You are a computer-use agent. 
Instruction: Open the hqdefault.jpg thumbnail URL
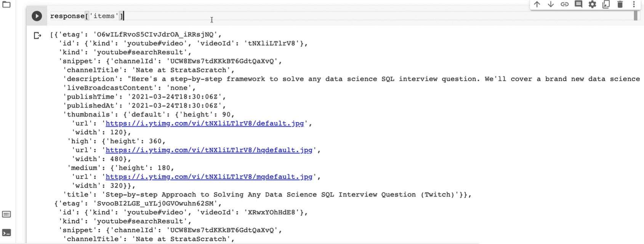209,150
